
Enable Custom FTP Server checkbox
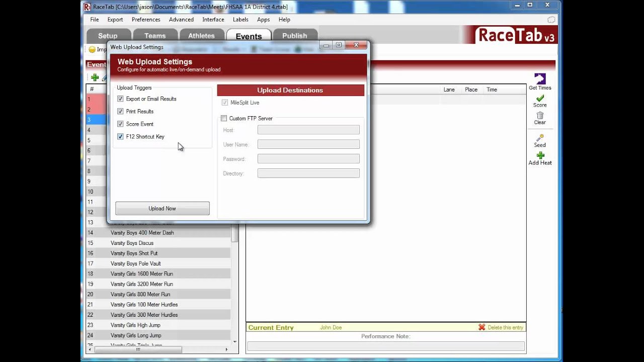224,119
